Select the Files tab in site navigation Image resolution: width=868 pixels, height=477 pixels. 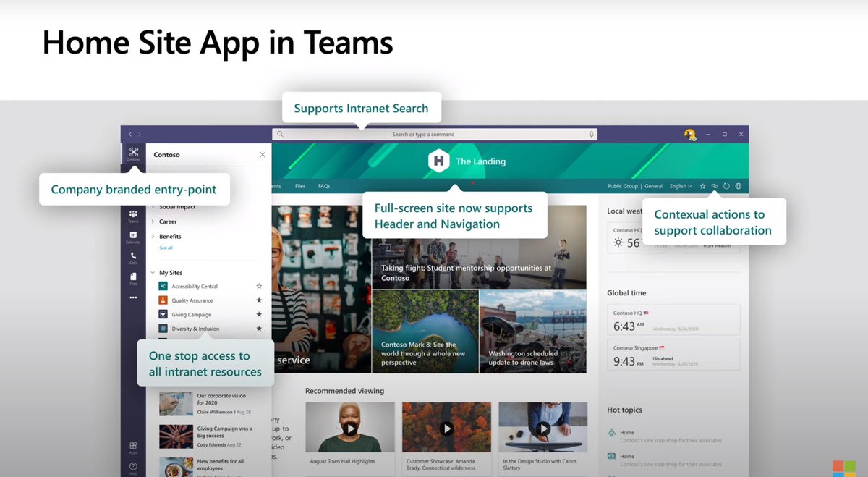300,186
